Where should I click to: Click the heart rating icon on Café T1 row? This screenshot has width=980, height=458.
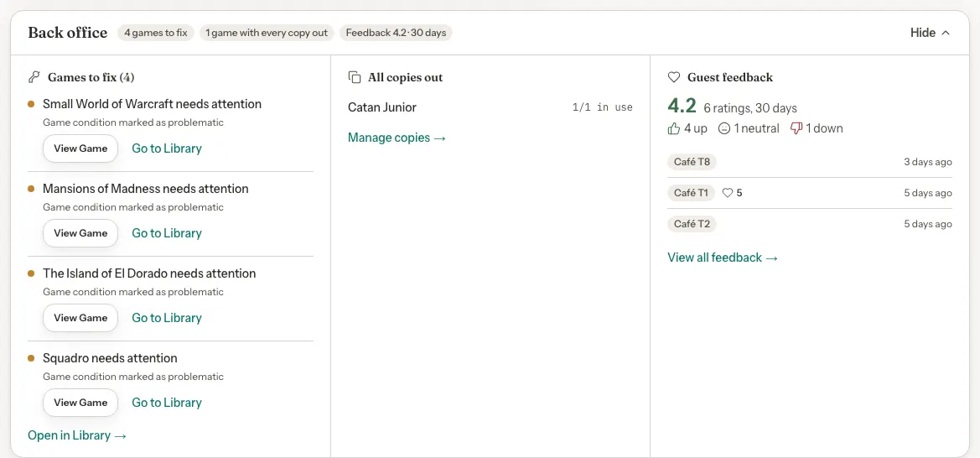[727, 193]
